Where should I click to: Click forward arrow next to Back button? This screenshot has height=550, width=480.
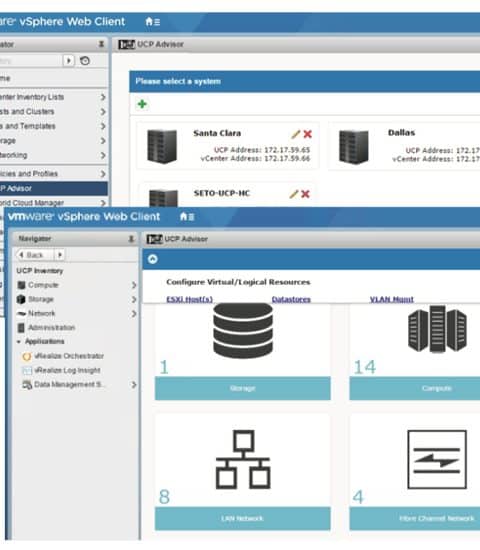60,255
